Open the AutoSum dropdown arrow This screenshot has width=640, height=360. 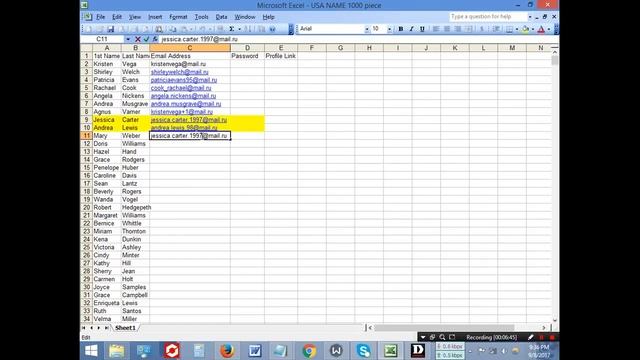pyautogui.click(x=240, y=29)
